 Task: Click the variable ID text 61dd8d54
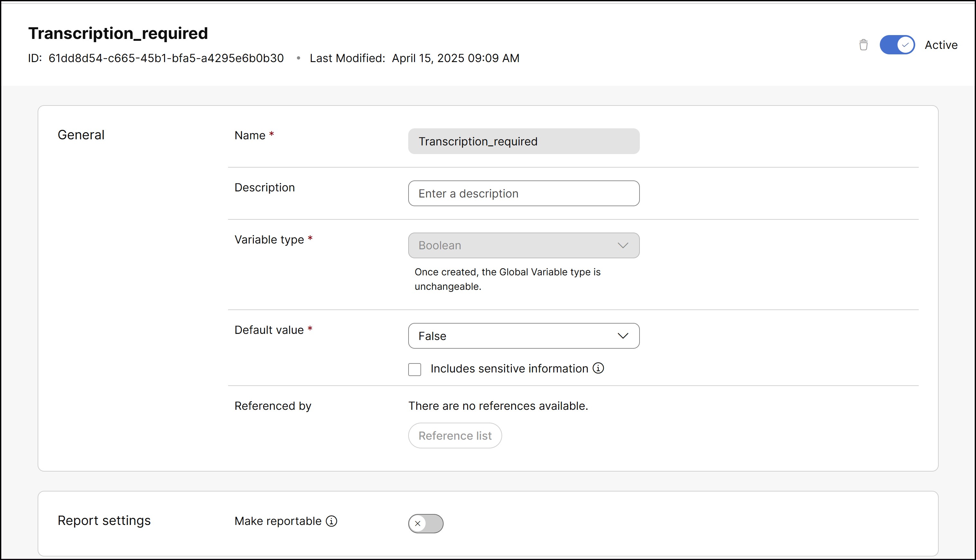[166, 58]
